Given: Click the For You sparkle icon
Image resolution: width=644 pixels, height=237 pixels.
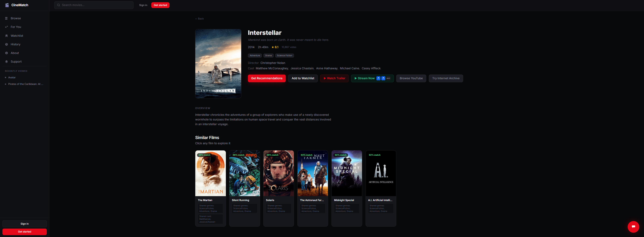Looking at the screenshot, I should pos(7,27).
